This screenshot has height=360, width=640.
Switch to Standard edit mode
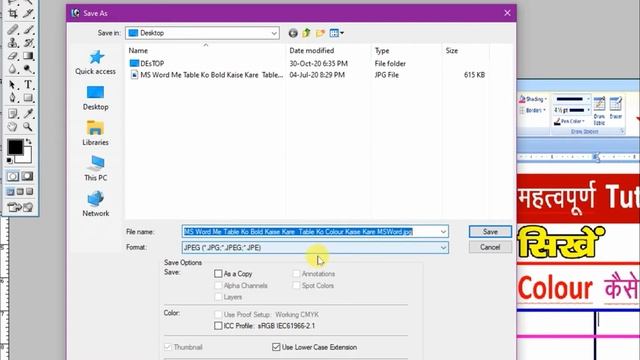(x=13, y=176)
